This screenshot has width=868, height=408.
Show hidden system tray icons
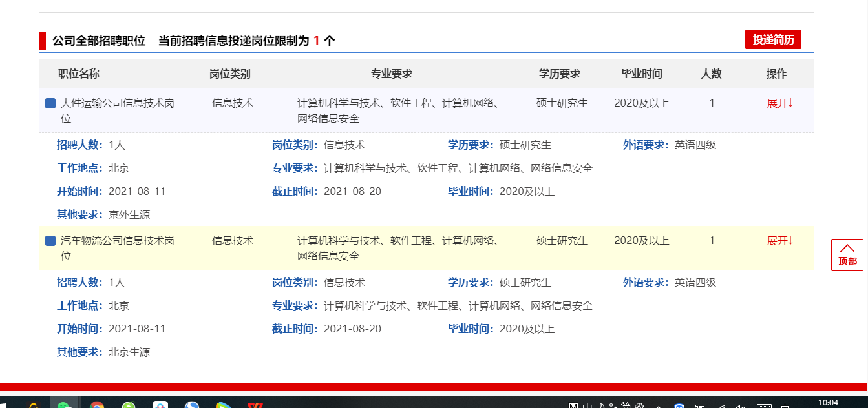tap(658, 405)
